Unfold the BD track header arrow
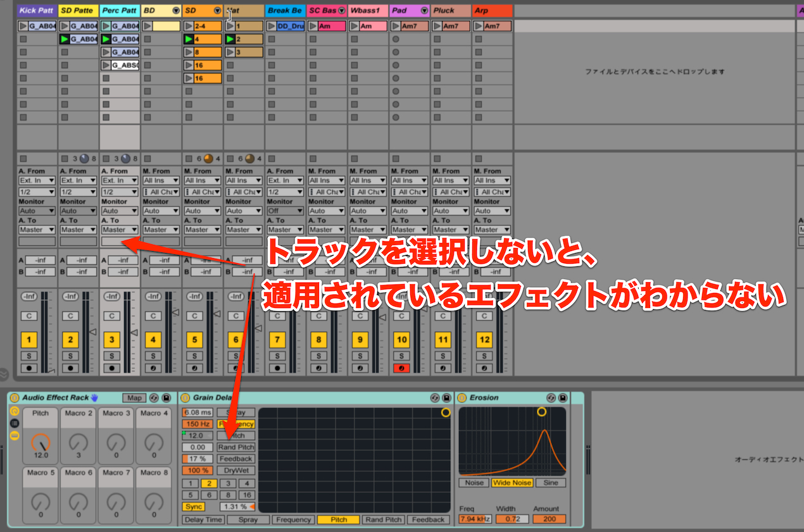 176,11
